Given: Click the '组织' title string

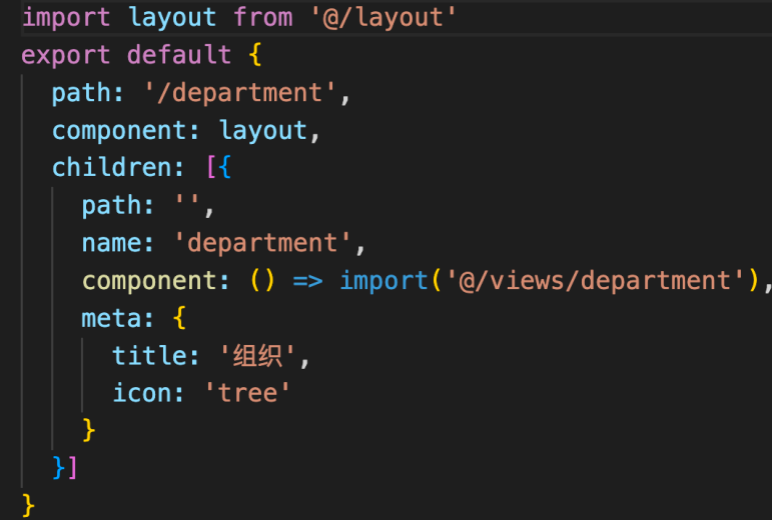Looking at the screenshot, I should (x=257, y=356).
